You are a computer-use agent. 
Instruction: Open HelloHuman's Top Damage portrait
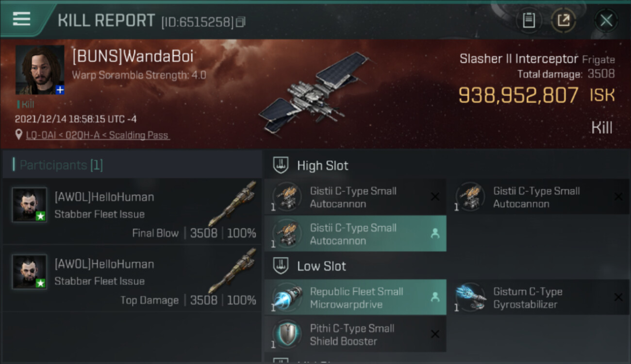click(29, 272)
